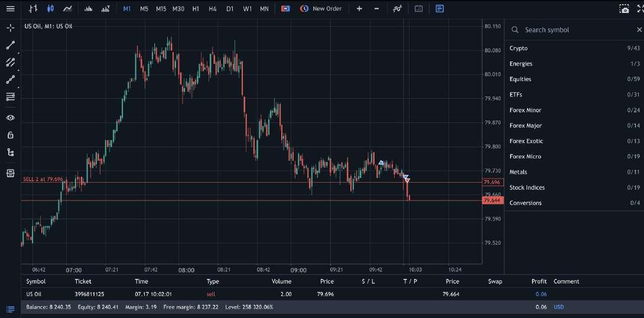Enter fullscreen mode via expand icon
The height and width of the screenshot is (318, 644).
coord(640,9)
